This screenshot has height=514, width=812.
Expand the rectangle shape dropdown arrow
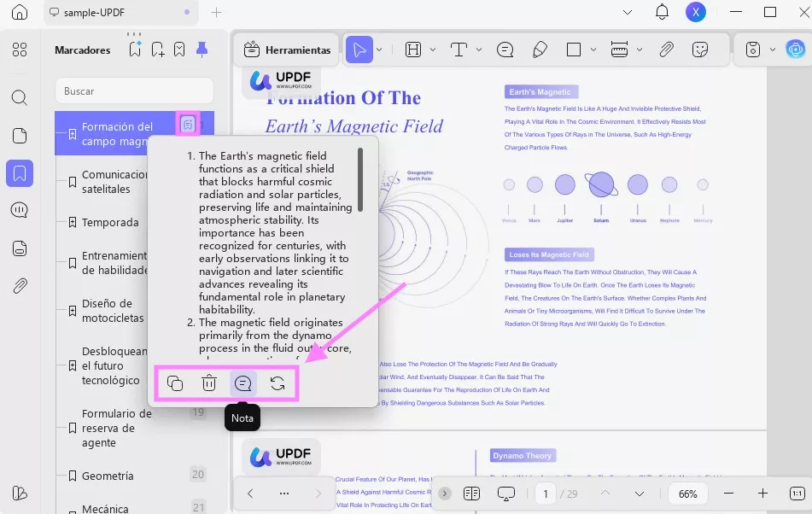[x=593, y=50]
